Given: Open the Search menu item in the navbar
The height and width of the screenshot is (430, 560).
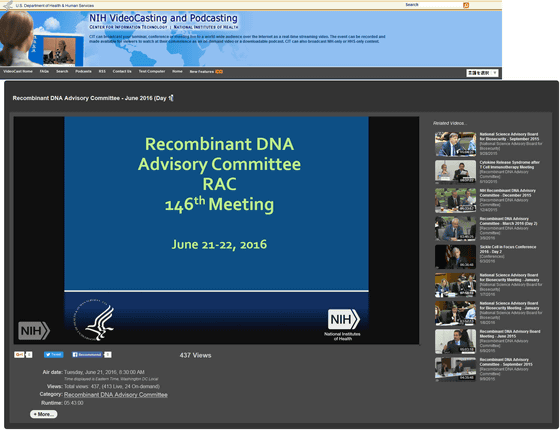Looking at the screenshot, I should point(62,71).
